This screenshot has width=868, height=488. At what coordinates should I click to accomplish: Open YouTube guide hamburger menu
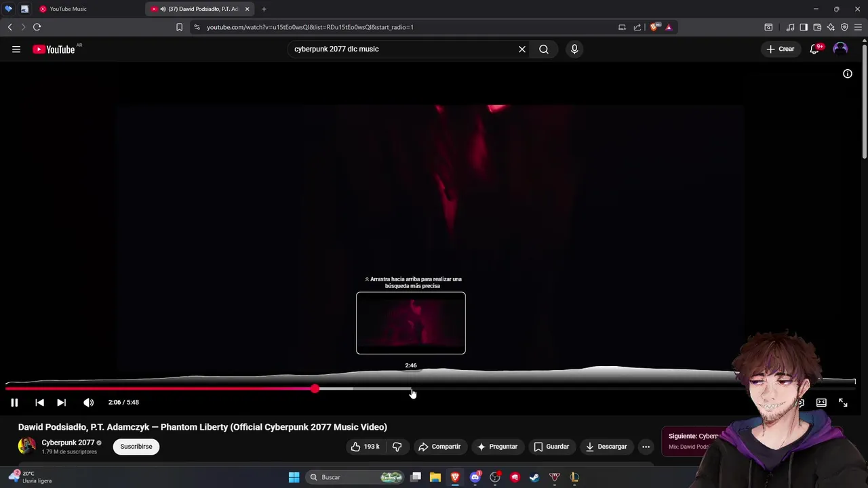pos(16,49)
